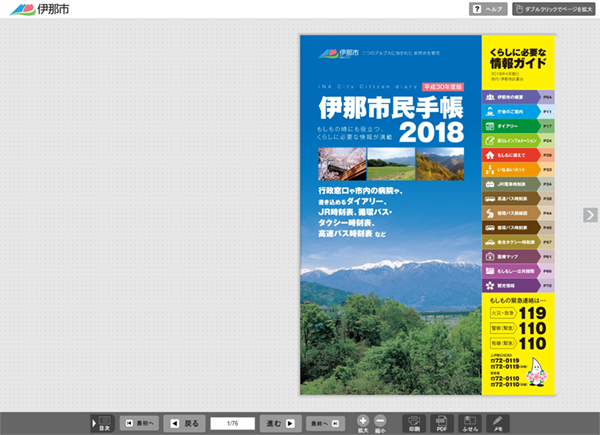
Task: Open the もしもに備えて P28 index tab
Action: (518, 155)
